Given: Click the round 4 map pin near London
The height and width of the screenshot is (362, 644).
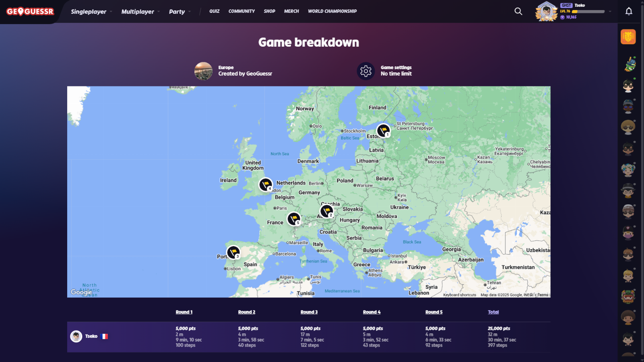Looking at the screenshot, I should point(265,185).
